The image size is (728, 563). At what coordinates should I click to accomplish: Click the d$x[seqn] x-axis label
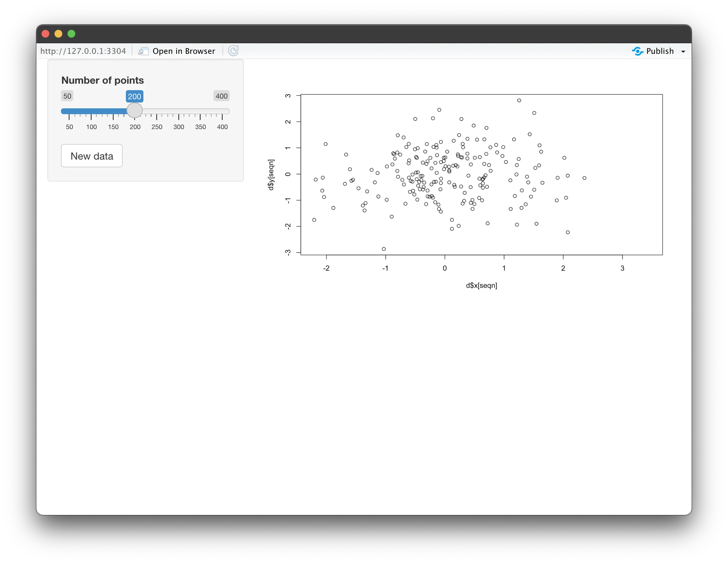[x=481, y=285]
